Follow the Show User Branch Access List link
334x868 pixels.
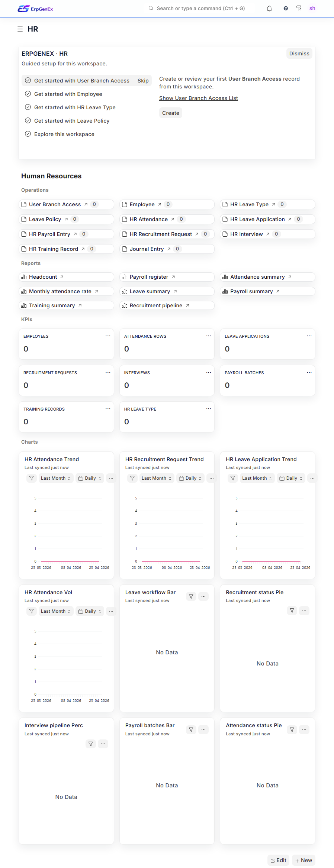[199, 98]
